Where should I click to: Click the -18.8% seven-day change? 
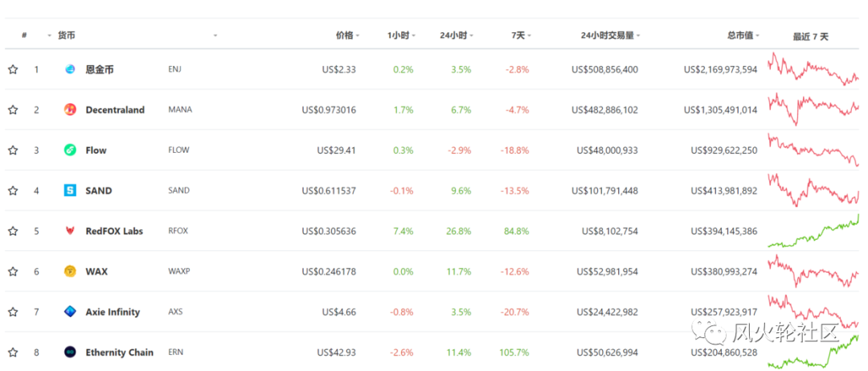[515, 150]
